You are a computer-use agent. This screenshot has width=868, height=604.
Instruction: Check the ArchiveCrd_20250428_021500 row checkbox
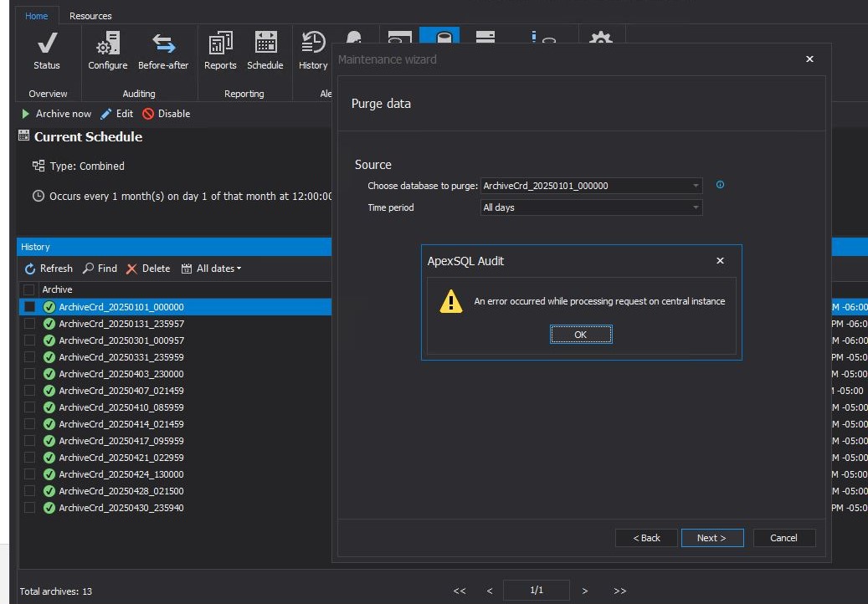[x=29, y=490]
